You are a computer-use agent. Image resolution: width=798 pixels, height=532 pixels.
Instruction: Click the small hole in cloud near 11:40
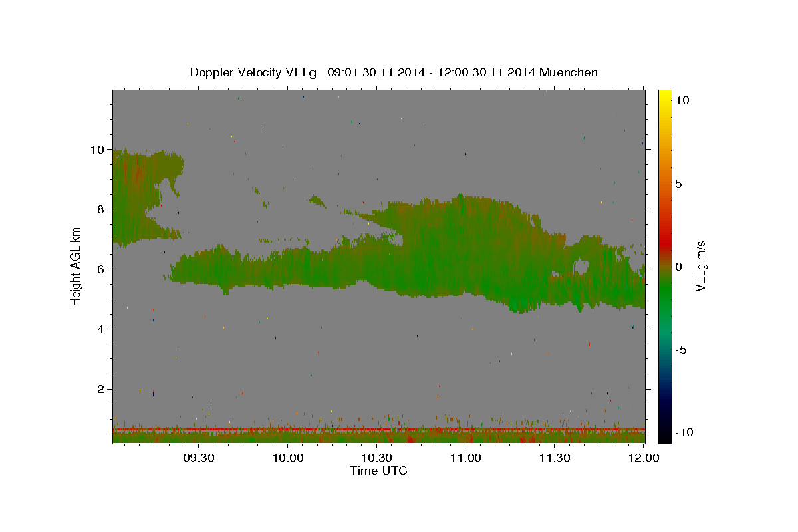coord(581,267)
